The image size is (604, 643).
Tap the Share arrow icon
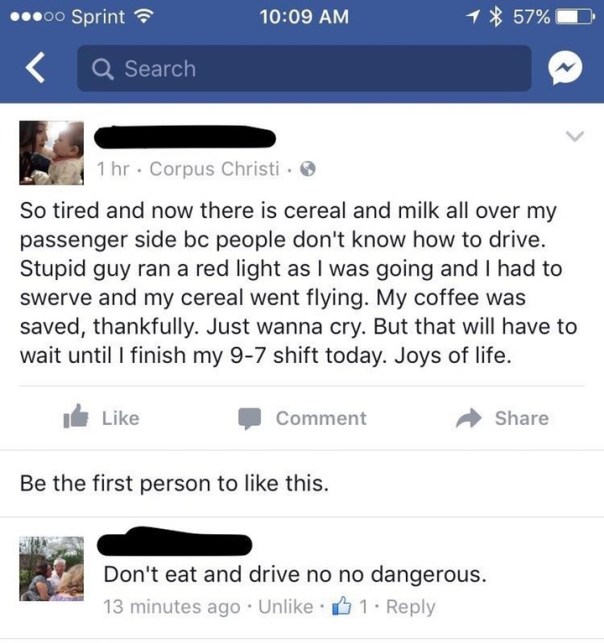pos(468,418)
